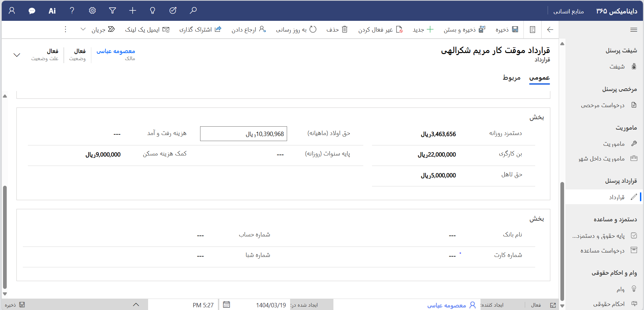Toggle the hamburger navigation menu
The height and width of the screenshot is (310, 644).
[x=634, y=30]
